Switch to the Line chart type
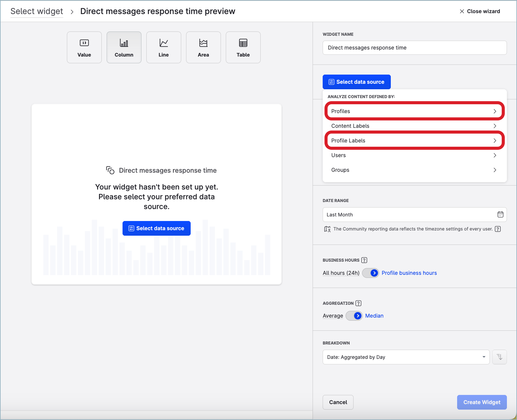Viewport: 517px width, 420px height. tap(163, 47)
